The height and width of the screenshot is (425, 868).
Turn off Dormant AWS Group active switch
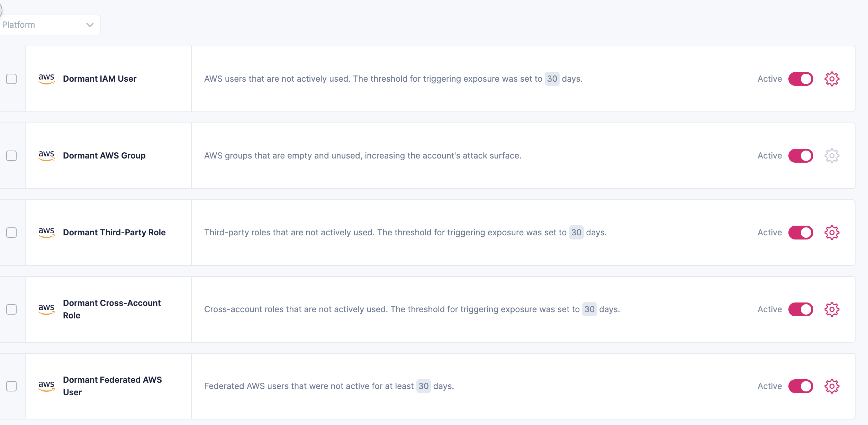(x=801, y=156)
